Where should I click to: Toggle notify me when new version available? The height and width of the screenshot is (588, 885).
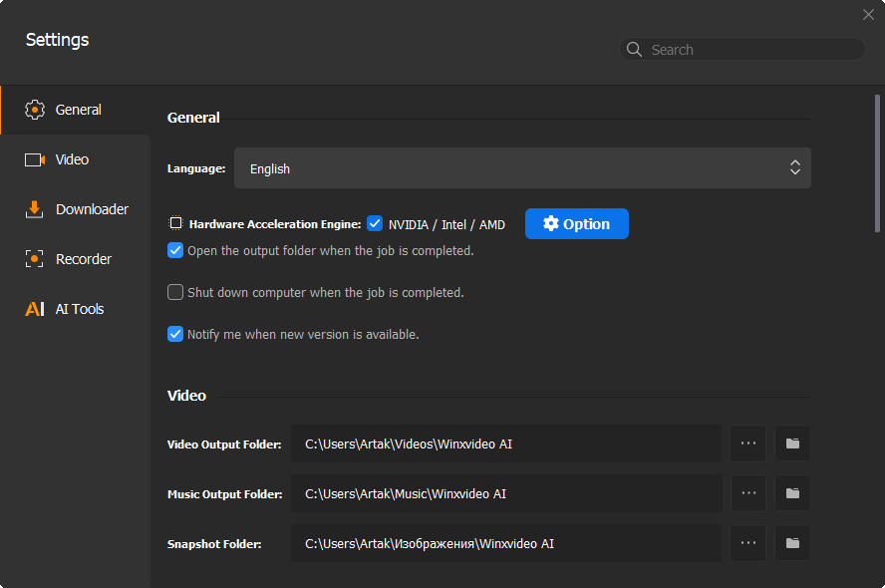(175, 335)
